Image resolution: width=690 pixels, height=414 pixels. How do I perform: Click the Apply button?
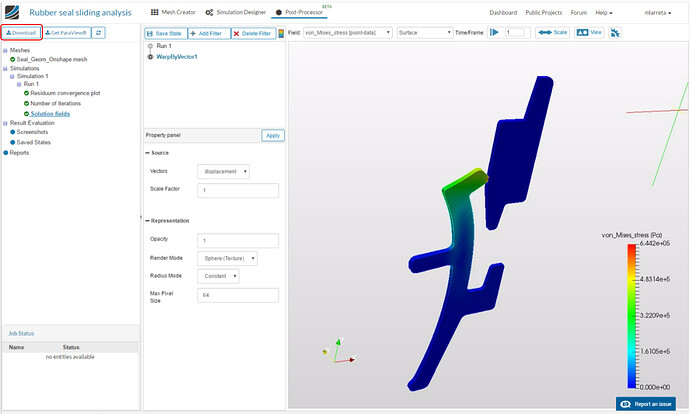pyautogui.click(x=273, y=136)
